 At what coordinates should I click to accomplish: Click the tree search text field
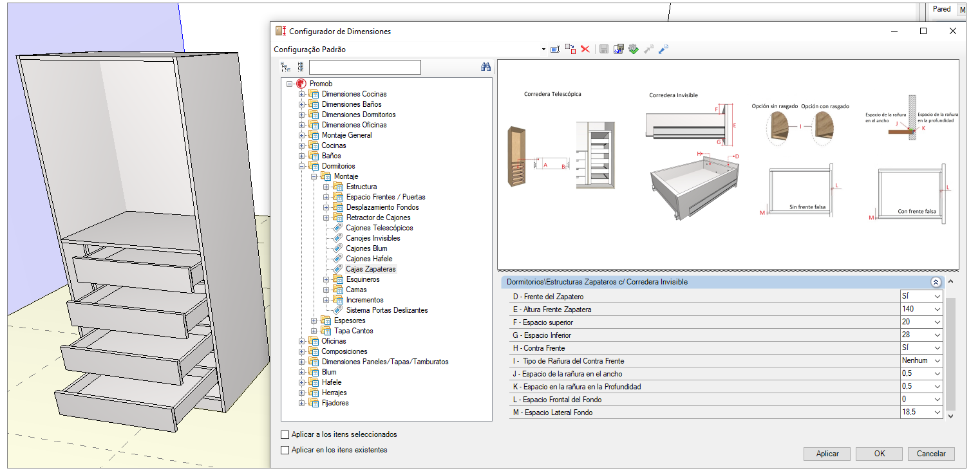(x=364, y=67)
